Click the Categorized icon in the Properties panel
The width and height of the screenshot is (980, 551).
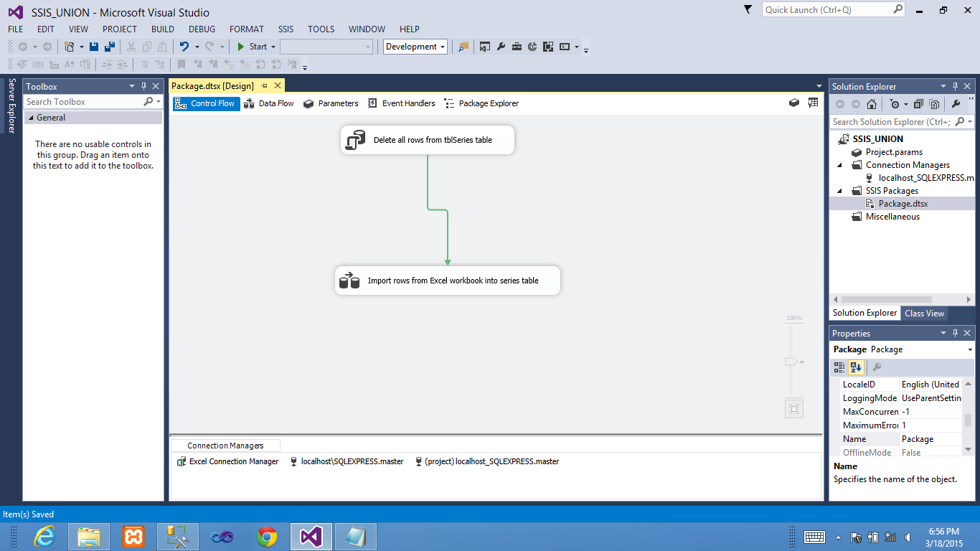point(839,367)
